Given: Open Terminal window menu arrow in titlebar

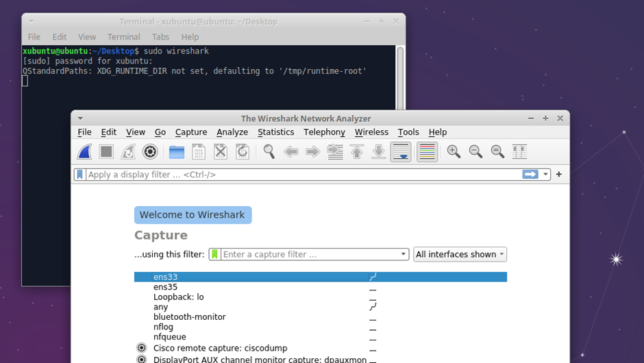Looking at the screenshot, I should (x=32, y=21).
